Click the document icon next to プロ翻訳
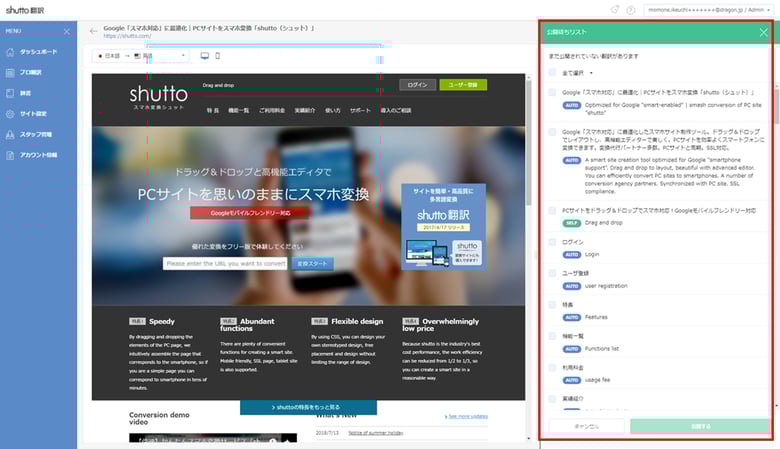This screenshot has height=449, width=780. point(10,73)
